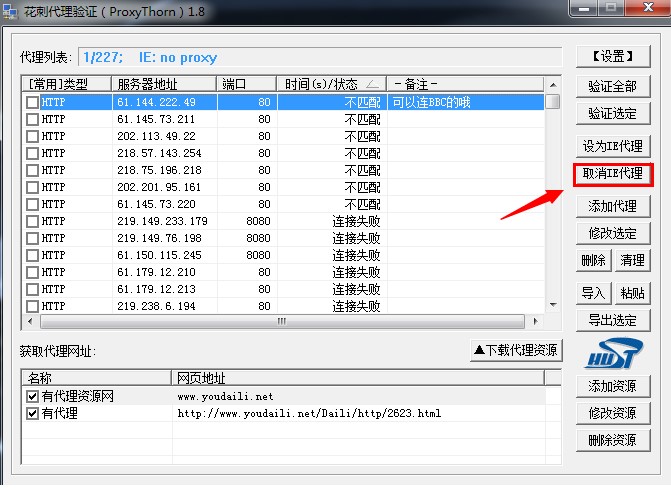Click 添加代理 button
Screen dimensions: 671x490
pos(613,206)
